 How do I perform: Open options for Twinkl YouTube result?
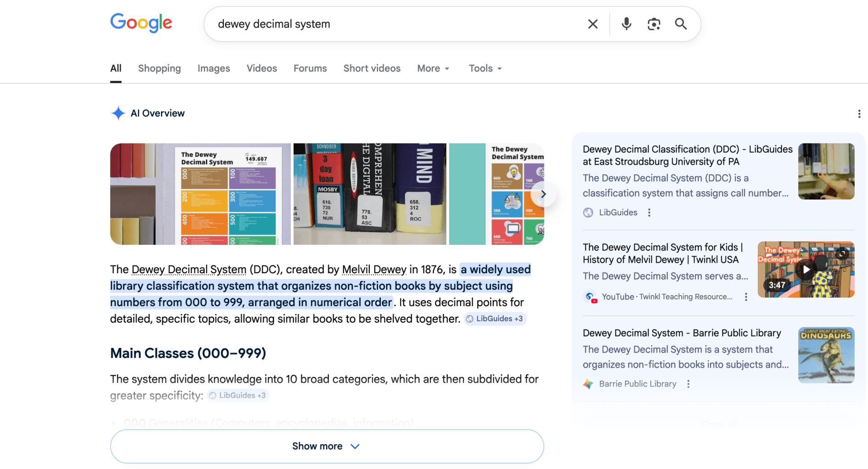pyautogui.click(x=746, y=297)
